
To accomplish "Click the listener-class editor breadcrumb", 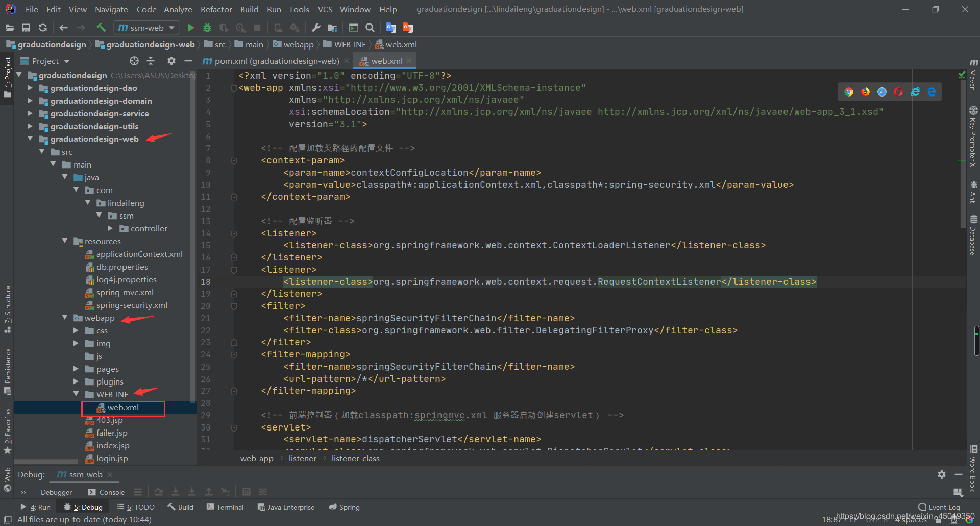I will [x=355, y=458].
